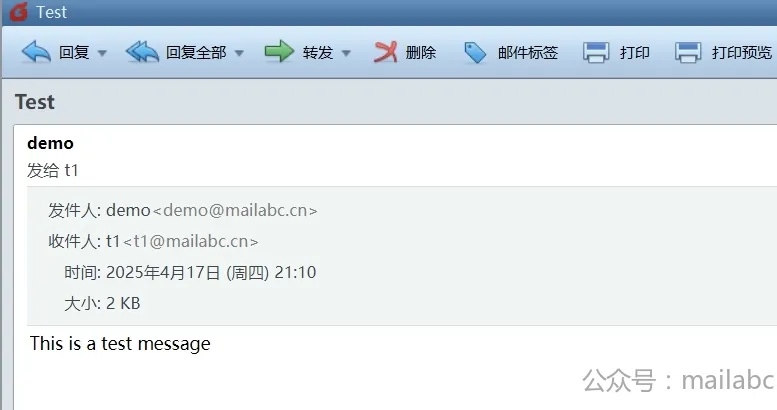Image resolution: width=777 pixels, height=410 pixels.
Task: Expand the 回复全部 dropdown arrow
Action: pyautogui.click(x=239, y=53)
